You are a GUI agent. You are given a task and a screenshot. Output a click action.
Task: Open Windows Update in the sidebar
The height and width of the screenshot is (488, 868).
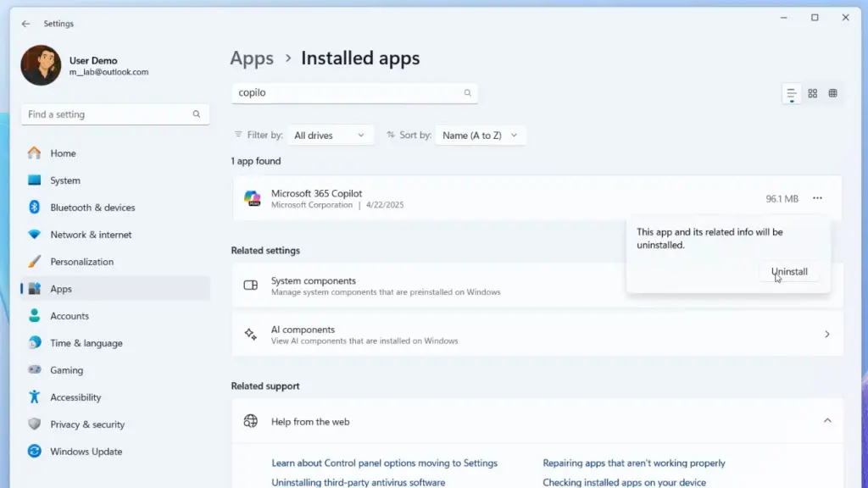86,452
